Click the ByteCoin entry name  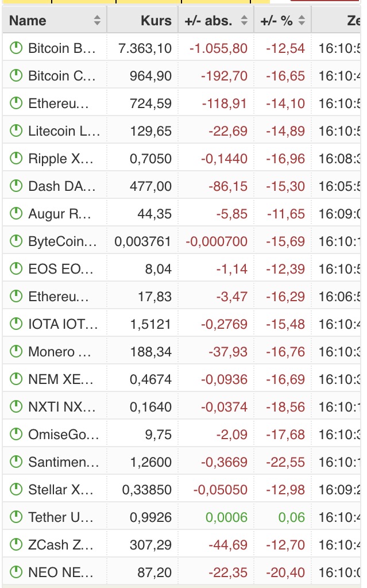click(63, 241)
